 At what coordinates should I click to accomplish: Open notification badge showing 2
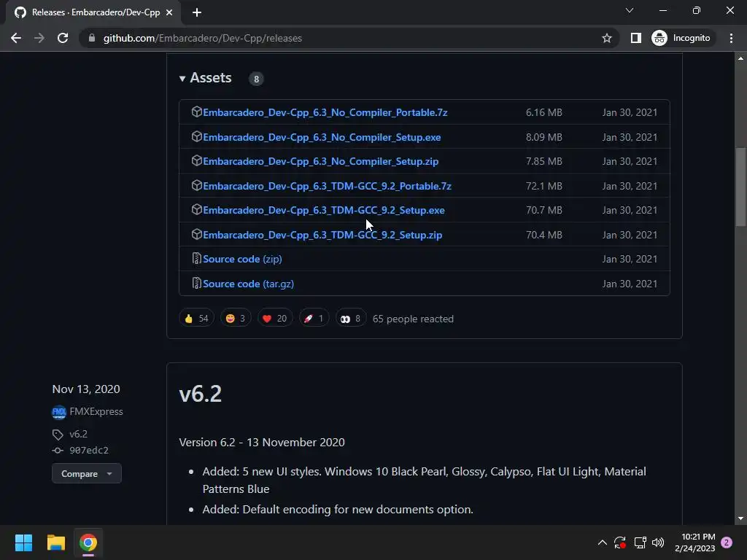tap(727, 542)
